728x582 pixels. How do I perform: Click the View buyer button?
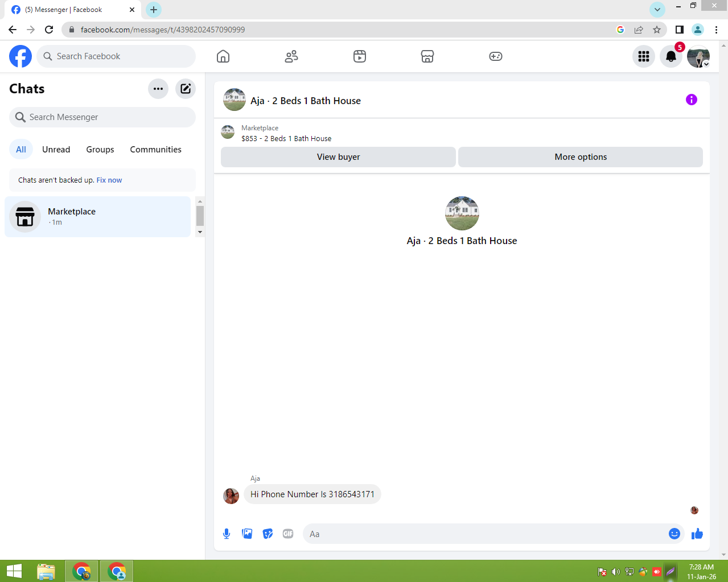(338, 157)
